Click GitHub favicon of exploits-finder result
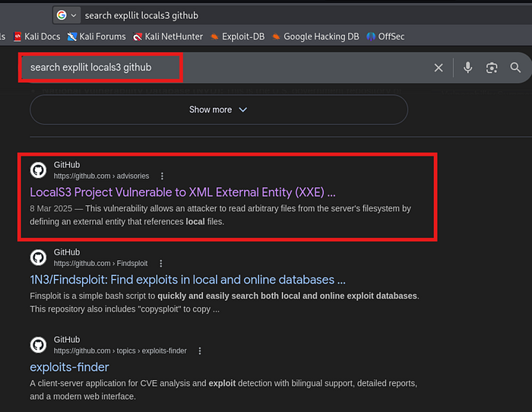The width and height of the screenshot is (532, 412). (38, 345)
